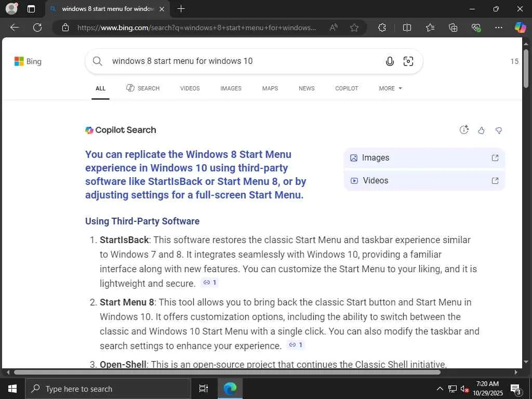Click the address bar URL
532x399 pixels.
(196, 28)
